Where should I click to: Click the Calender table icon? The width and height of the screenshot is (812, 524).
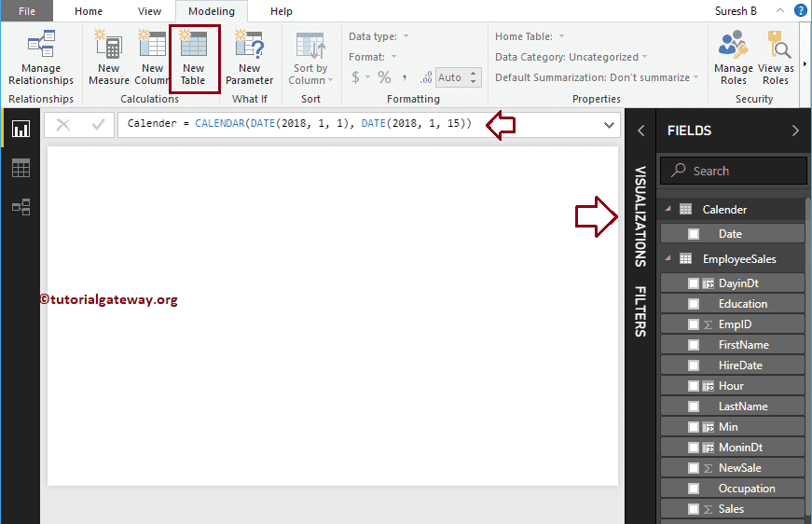685,209
